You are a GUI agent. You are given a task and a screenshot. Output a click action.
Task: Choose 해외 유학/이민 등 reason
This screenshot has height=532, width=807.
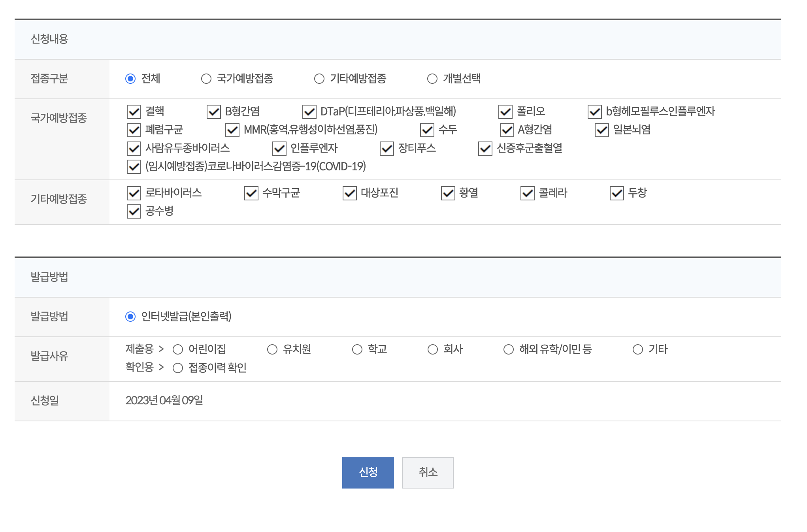(x=509, y=349)
